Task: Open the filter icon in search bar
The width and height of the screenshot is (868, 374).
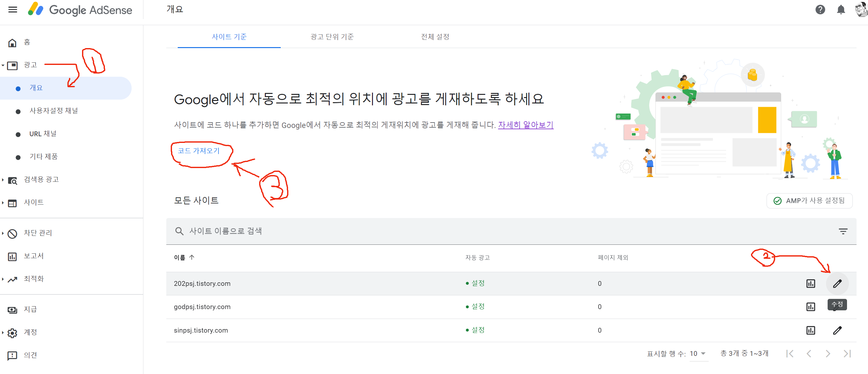Action: tap(843, 231)
